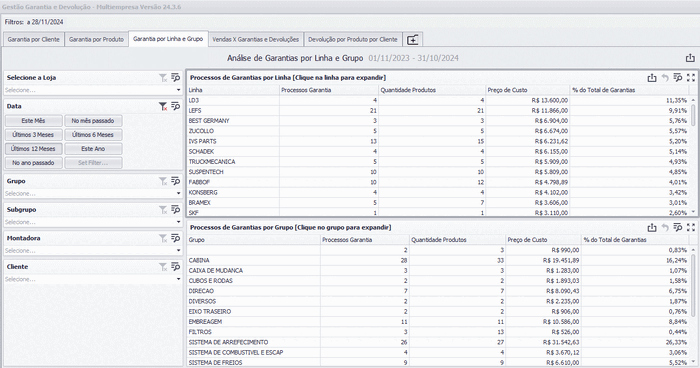This screenshot has width=700, height=368.
Task: Expand the Grupo dropdown list
Action: [93, 194]
